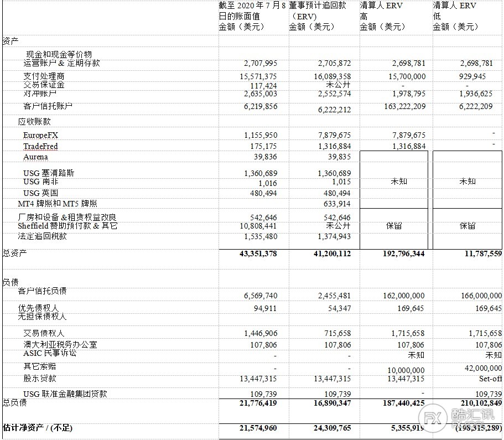Select the 'Aurena' row label
The height and width of the screenshot is (440, 504).
[35, 157]
